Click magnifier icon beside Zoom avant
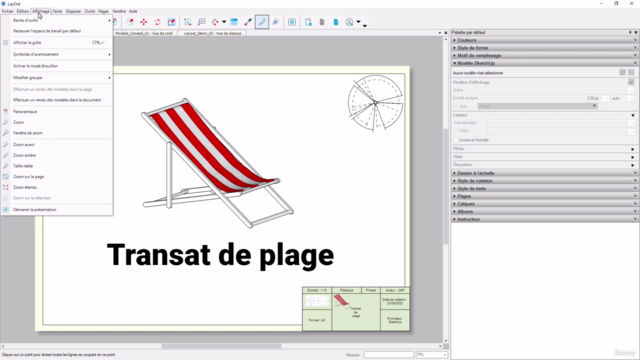 6,144
